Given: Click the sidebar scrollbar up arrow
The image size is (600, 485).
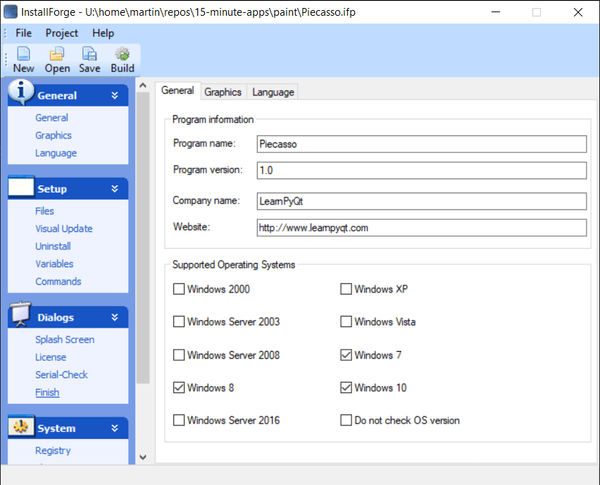Looking at the screenshot, I should 143,85.
